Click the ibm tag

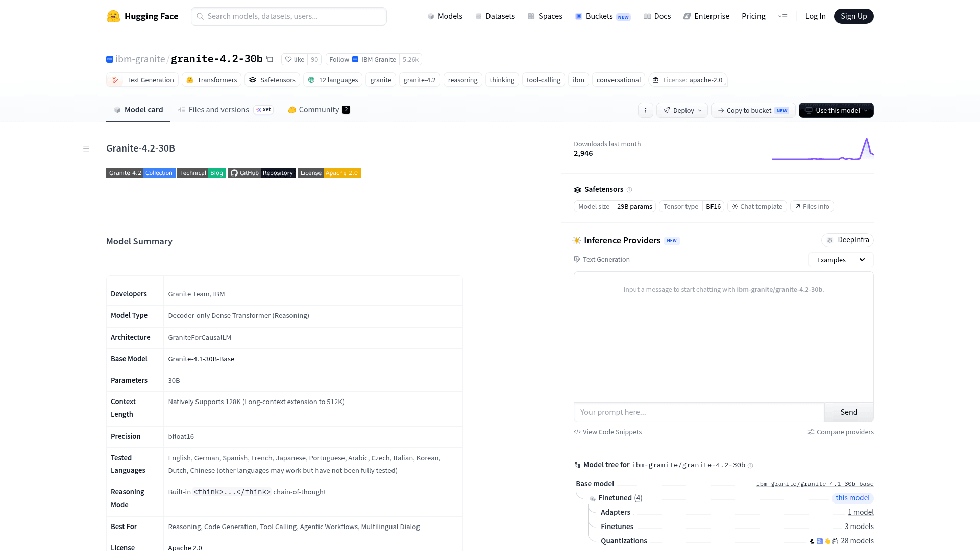tap(578, 80)
